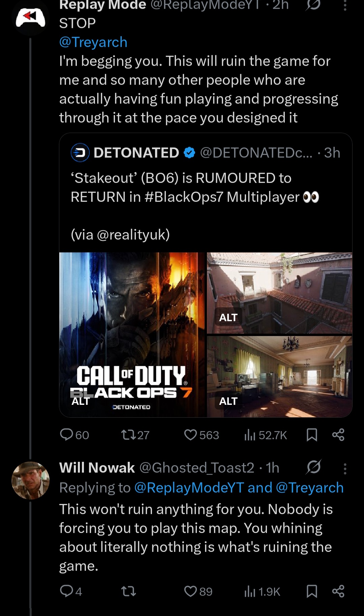Reply to Will Nowak's comment
The width and height of the screenshot is (364, 616).
(x=71, y=591)
